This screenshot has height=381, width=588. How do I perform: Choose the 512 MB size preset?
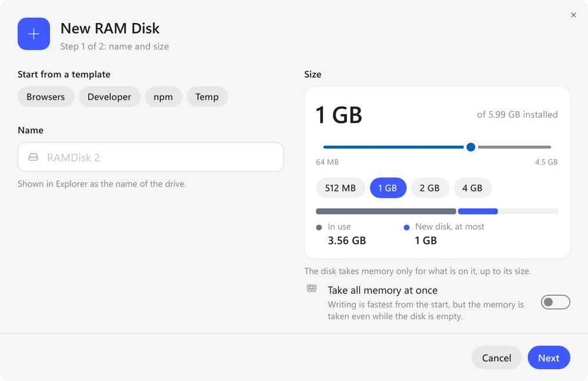[340, 188]
